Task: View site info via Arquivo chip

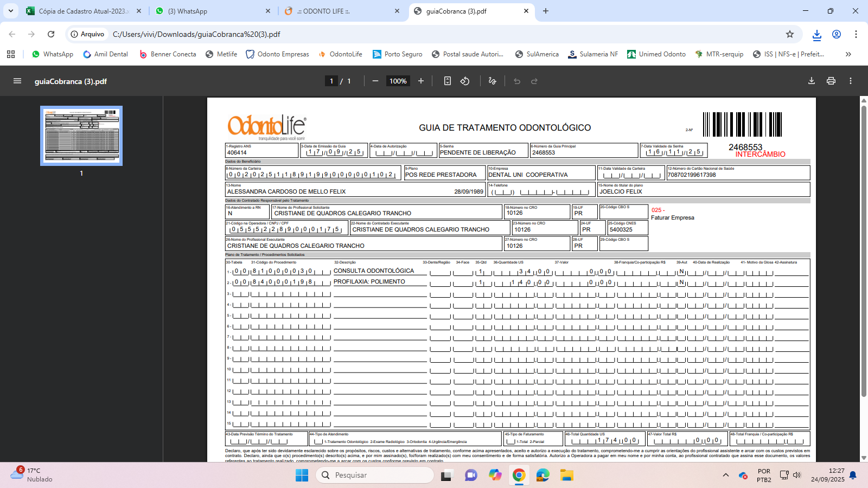Action: pyautogui.click(x=87, y=34)
